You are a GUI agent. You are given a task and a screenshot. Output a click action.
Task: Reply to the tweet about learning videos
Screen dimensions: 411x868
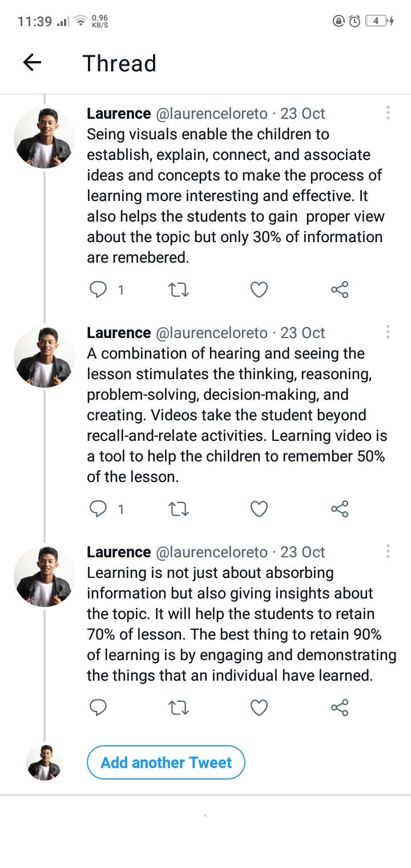(x=99, y=509)
